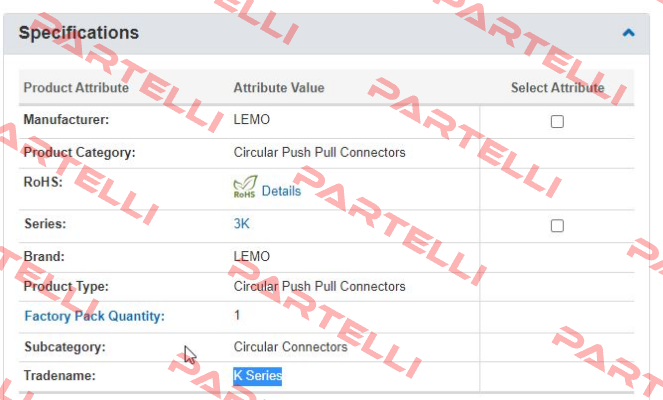Click the Tradename row label

click(60, 375)
